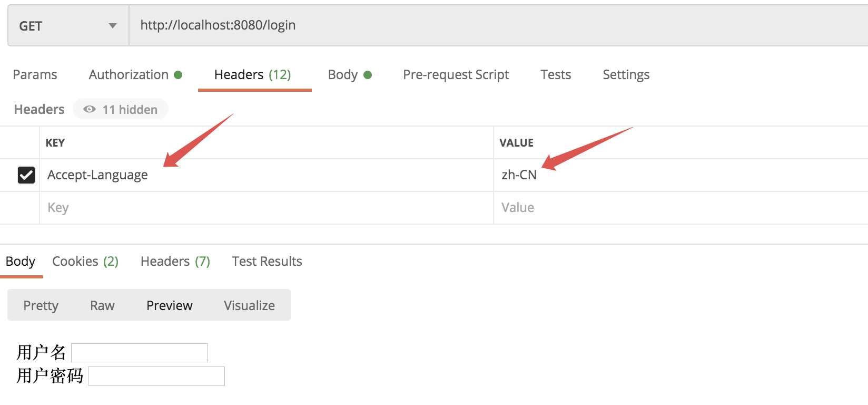Image resolution: width=868 pixels, height=405 pixels.
Task: Switch response view to Pretty
Action: pyautogui.click(x=41, y=306)
